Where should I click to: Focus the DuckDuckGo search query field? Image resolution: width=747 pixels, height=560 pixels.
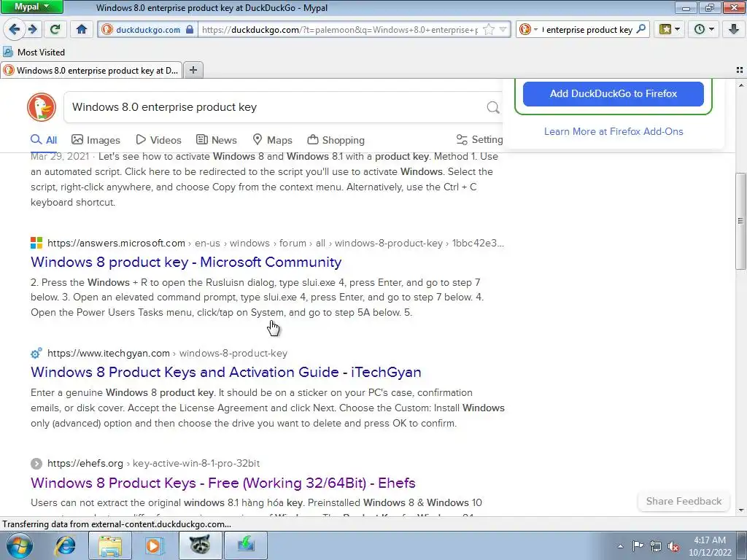pyautogui.click(x=276, y=107)
